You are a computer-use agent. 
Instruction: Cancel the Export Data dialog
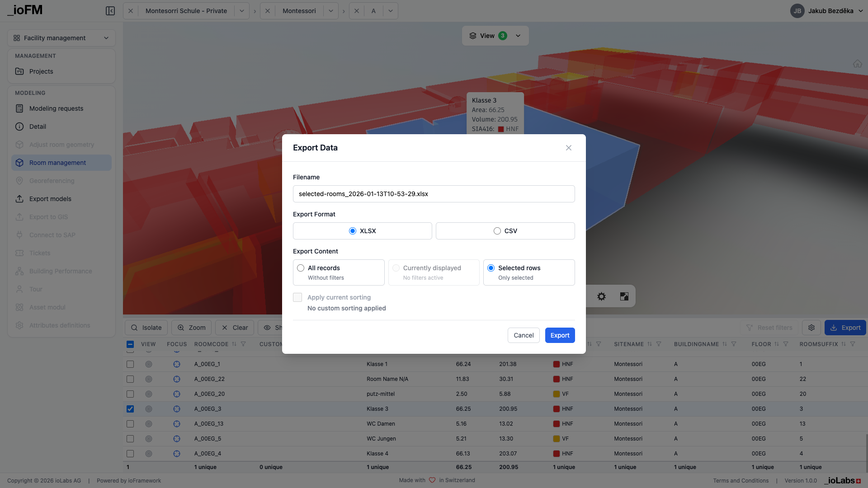tap(524, 335)
